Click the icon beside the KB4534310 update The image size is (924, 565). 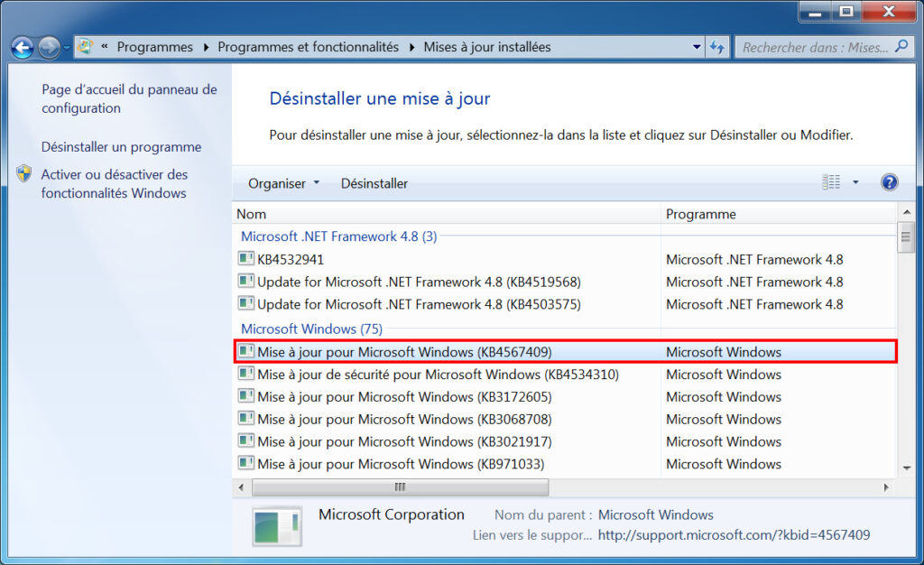(x=245, y=373)
